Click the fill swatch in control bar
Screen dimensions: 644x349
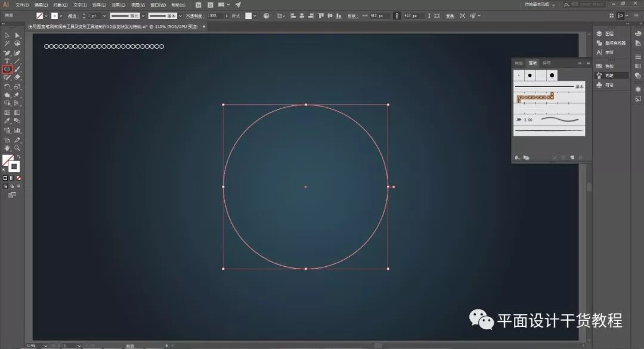[39, 16]
